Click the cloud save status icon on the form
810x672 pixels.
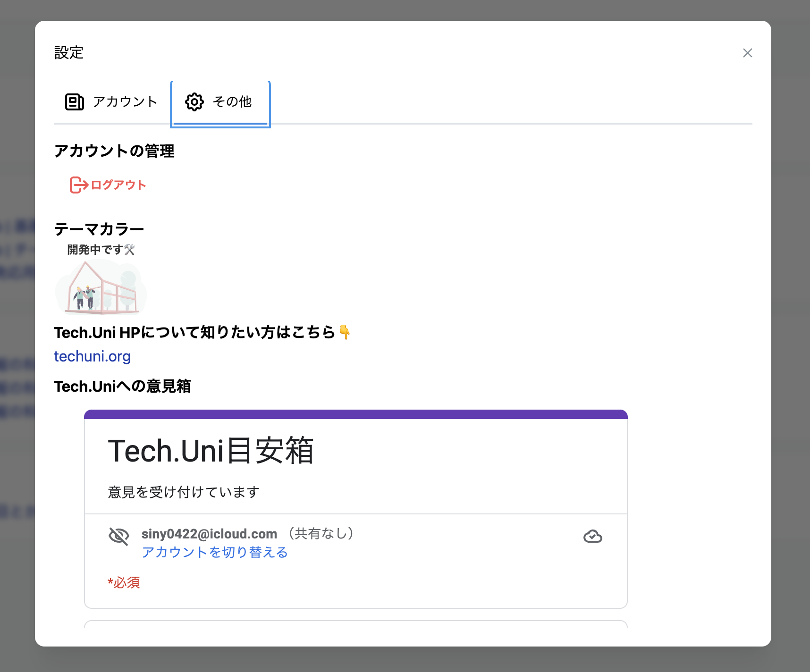tap(593, 537)
